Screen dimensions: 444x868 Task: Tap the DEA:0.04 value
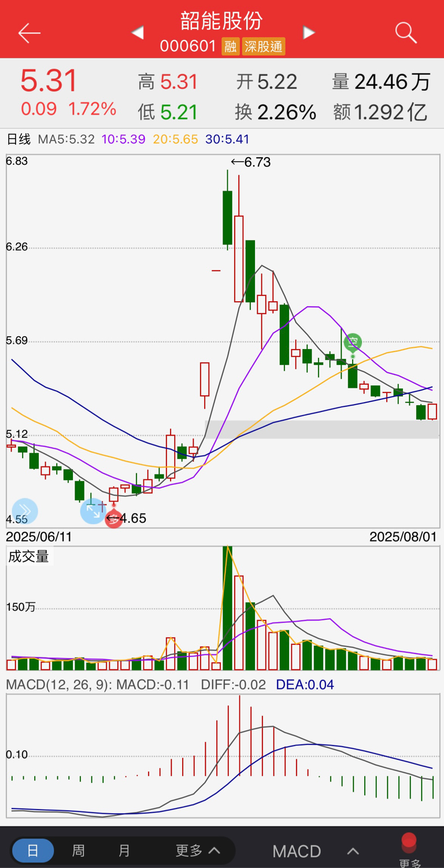(305, 685)
